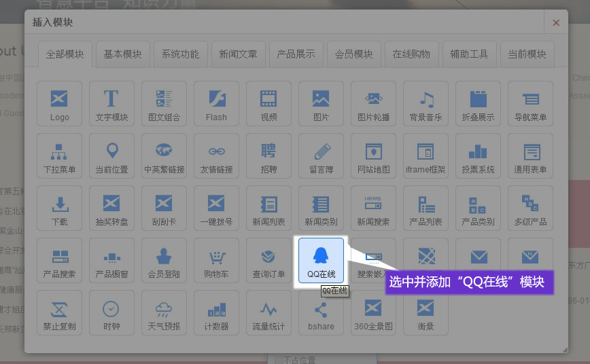Insert the Logo module
590x364 pixels.
[x=60, y=103]
